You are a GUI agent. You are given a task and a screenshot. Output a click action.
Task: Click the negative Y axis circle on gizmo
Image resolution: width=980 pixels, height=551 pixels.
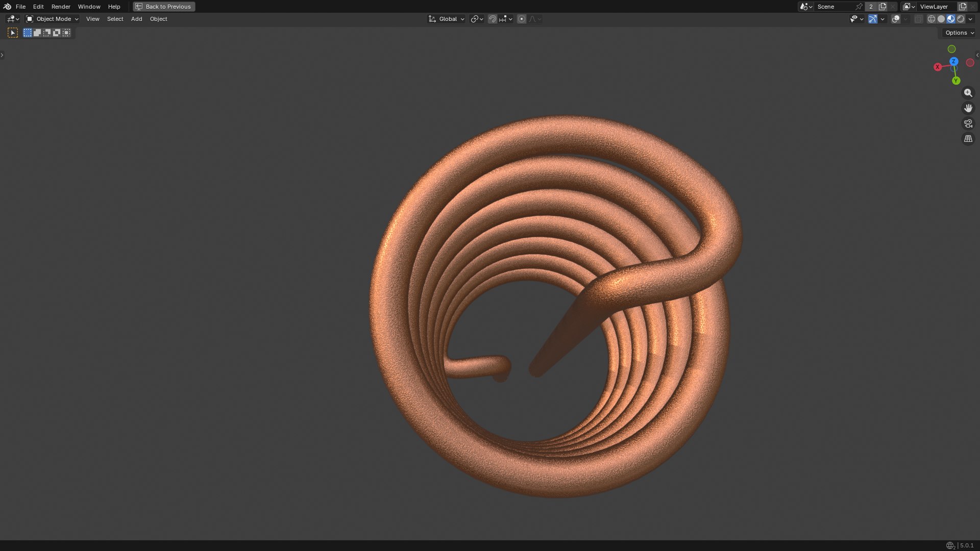click(x=951, y=49)
